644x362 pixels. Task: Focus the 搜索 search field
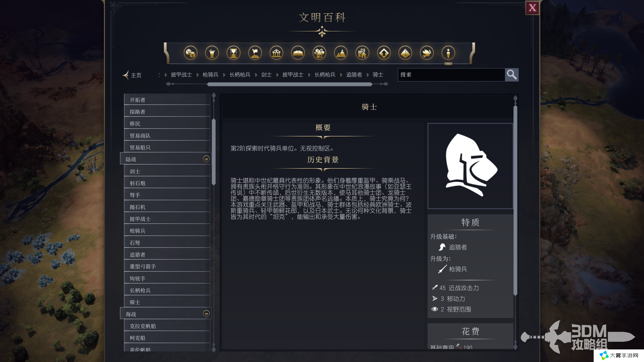pos(451,75)
